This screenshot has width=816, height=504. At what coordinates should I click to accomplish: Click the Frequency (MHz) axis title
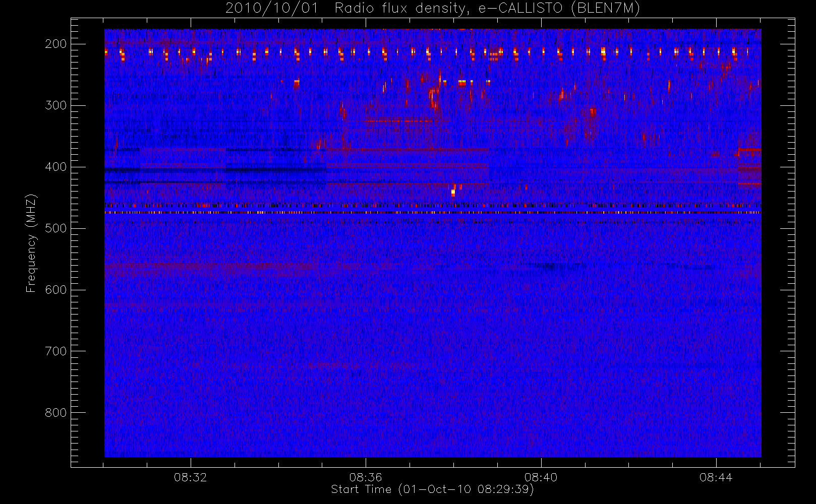click(31, 243)
